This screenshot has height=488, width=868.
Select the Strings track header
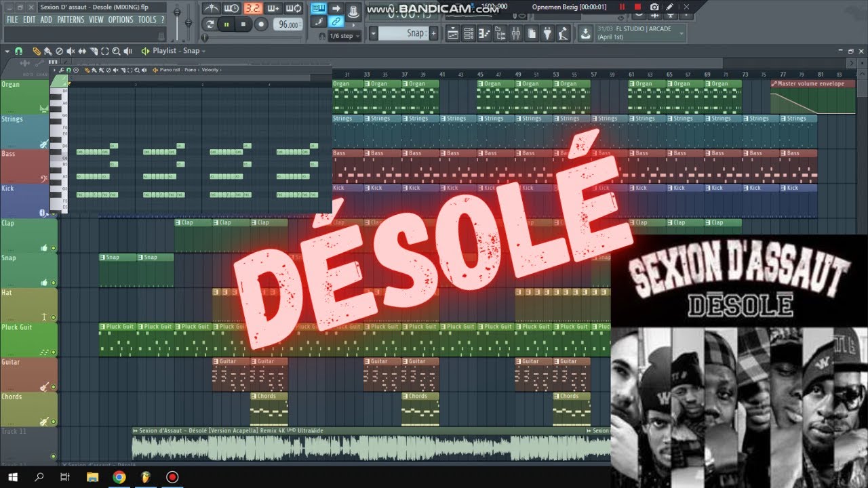point(24,131)
